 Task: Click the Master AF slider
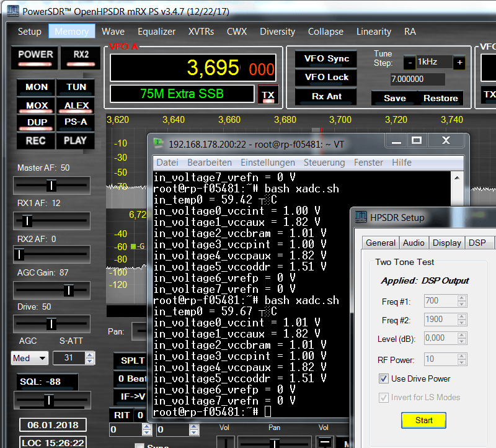click(x=51, y=186)
